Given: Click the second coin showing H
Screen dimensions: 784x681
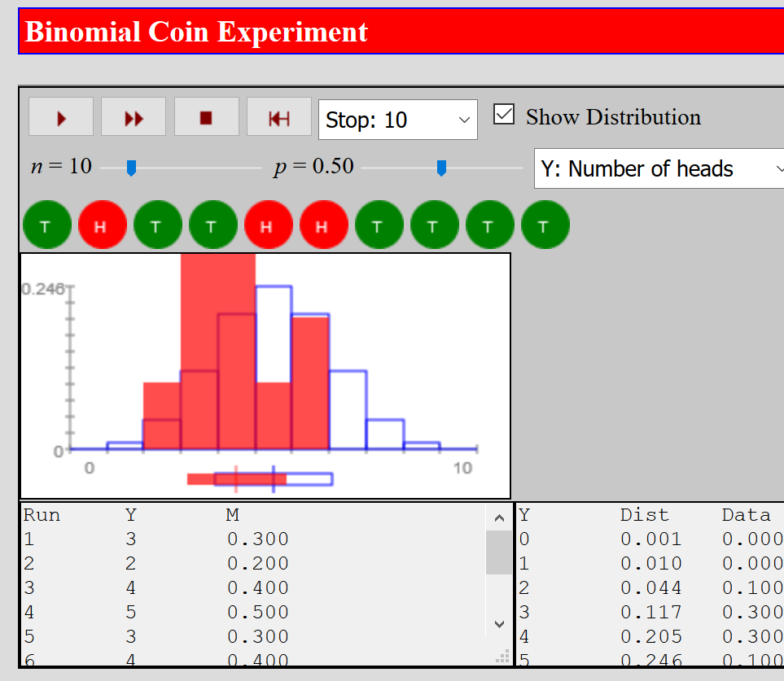Looking at the screenshot, I should (103, 225).
